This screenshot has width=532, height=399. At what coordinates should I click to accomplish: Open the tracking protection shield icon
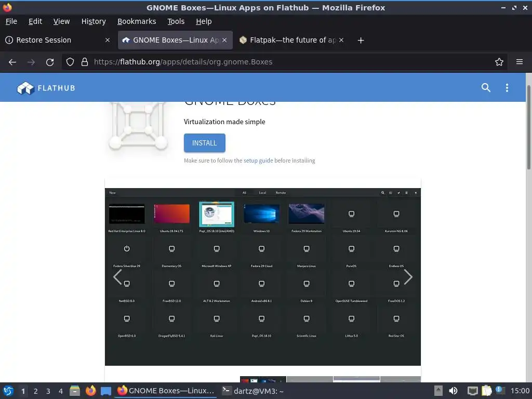point(70,62)
